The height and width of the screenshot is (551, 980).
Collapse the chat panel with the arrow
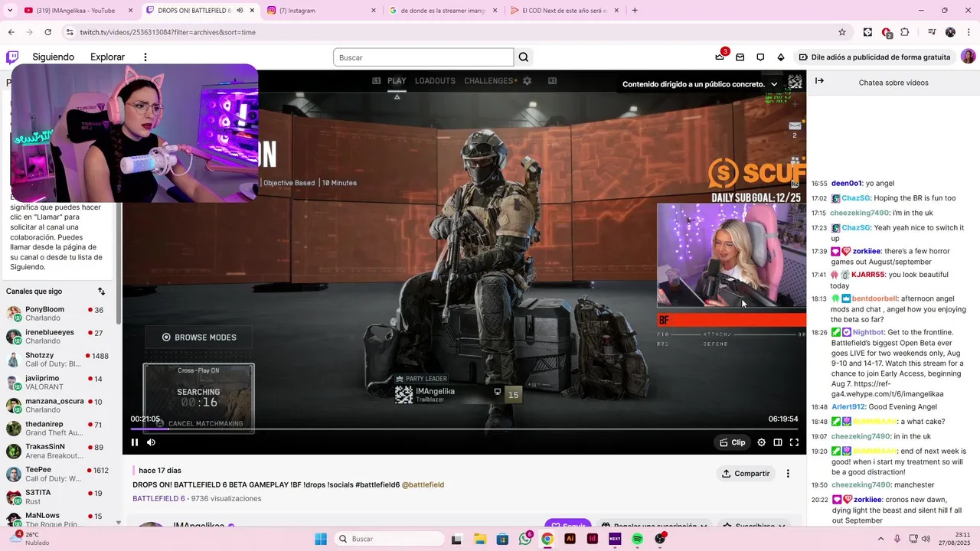(819, 81)
